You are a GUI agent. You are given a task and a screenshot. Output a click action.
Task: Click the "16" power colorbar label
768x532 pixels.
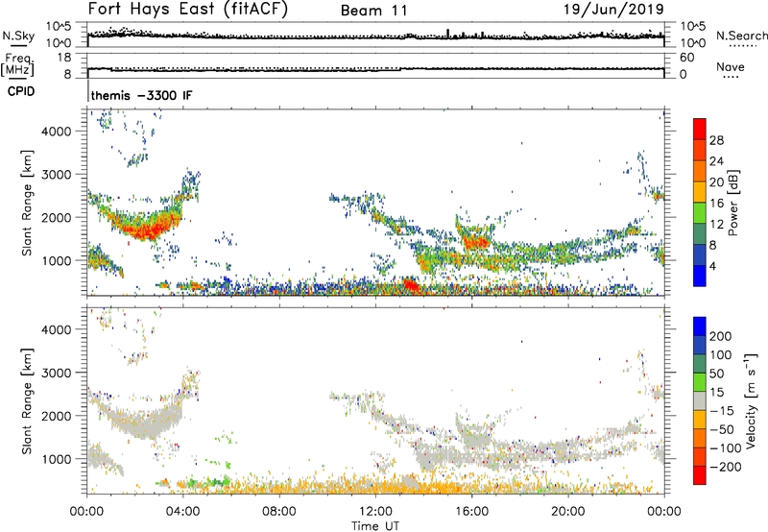[716, 204]
